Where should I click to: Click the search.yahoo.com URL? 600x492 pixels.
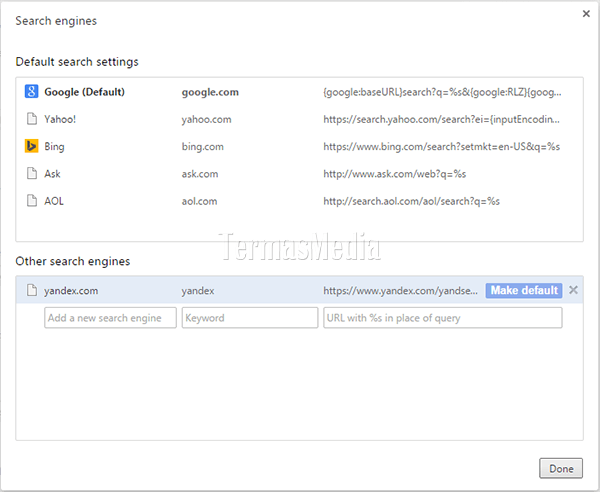click(442, 119)
